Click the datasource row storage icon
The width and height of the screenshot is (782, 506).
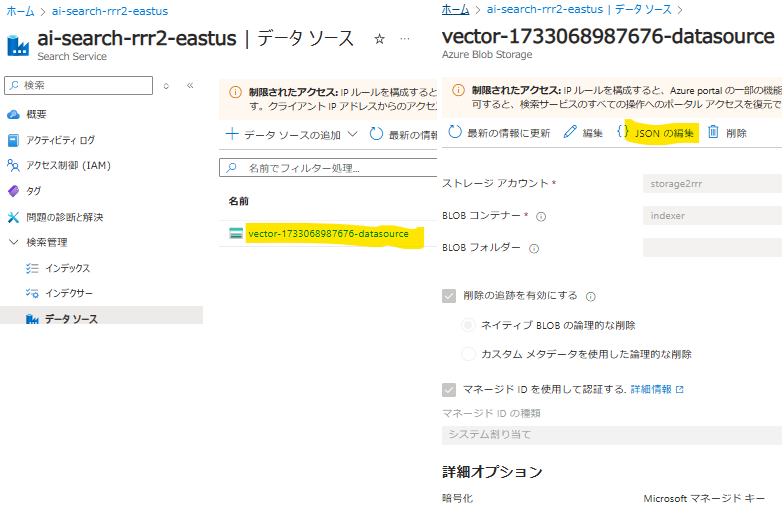click(x=236, y=233)
